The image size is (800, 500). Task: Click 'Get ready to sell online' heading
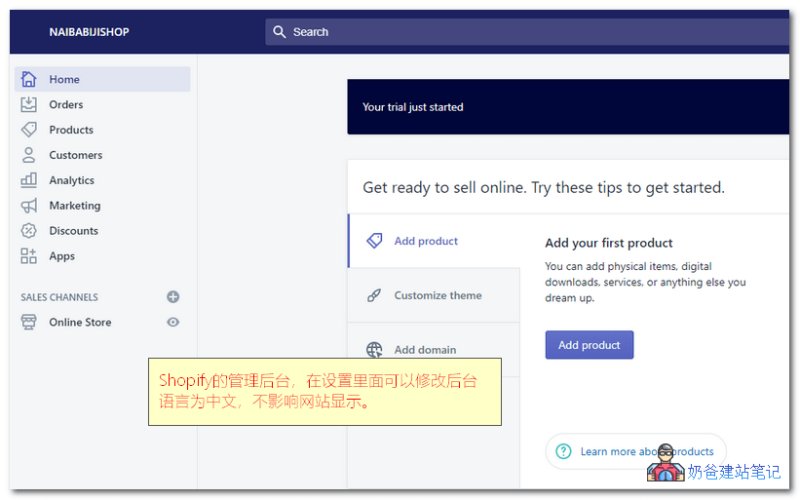[543, 187]
